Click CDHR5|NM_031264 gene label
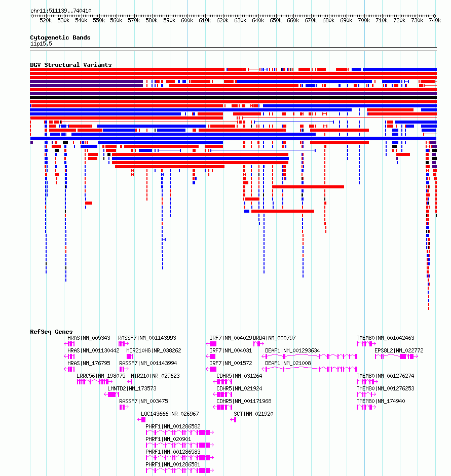 [239, 376]
